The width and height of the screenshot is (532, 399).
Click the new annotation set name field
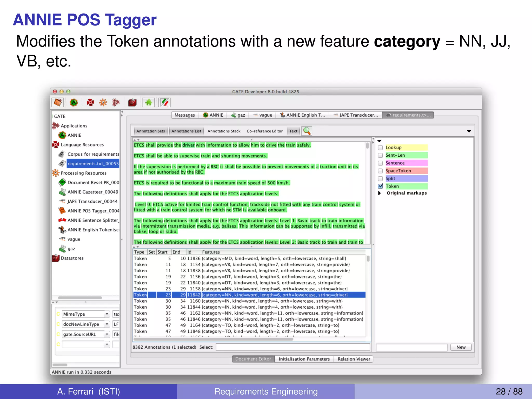coord(411,347)
